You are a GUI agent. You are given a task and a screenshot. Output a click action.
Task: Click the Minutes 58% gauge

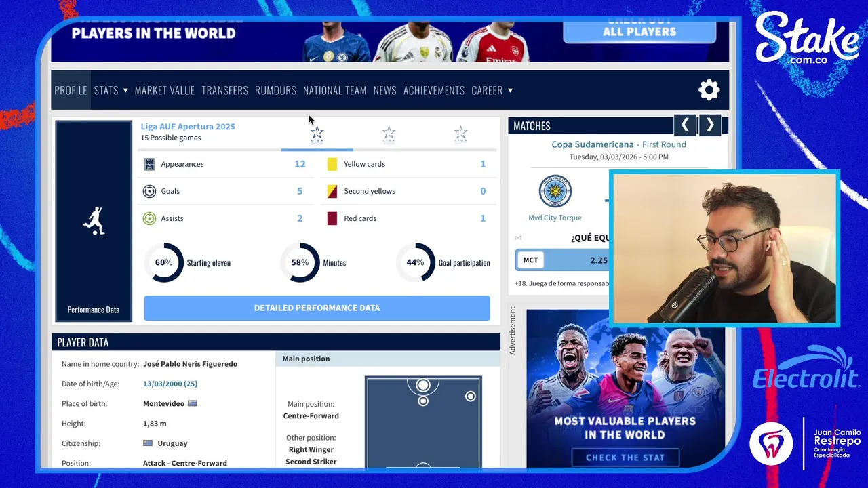coord(300,262)
